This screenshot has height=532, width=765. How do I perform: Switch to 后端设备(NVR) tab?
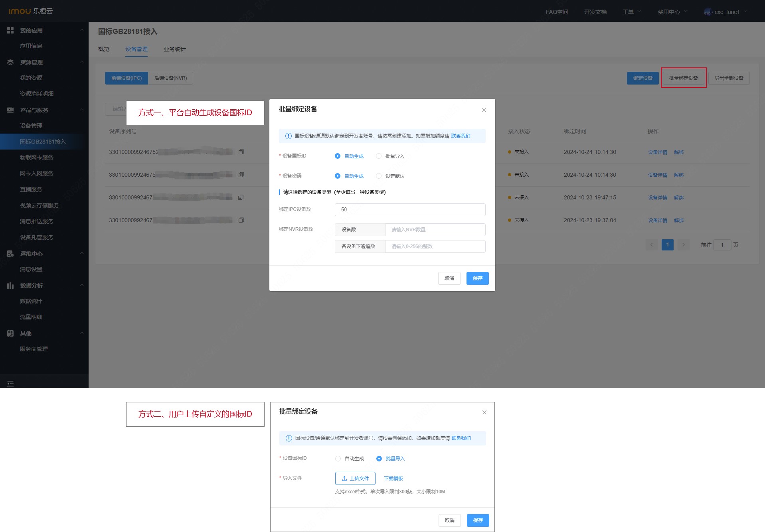(170, 78)
